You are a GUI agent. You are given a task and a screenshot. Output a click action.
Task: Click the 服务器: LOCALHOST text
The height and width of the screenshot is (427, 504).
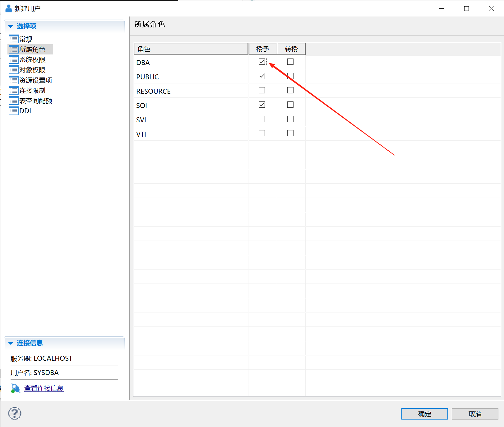click(x=41, y=359)
